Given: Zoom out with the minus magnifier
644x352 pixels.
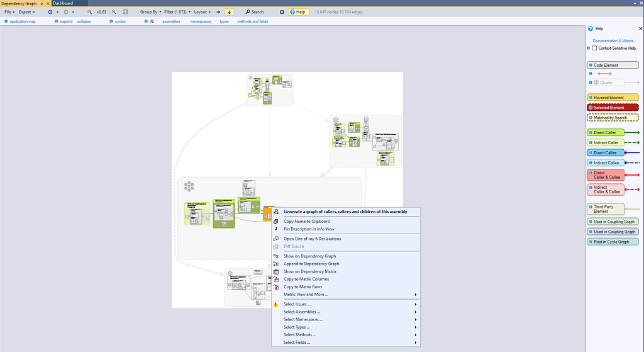Looking at the screenshot, I should pyautogui.click(x=114, y=12).
